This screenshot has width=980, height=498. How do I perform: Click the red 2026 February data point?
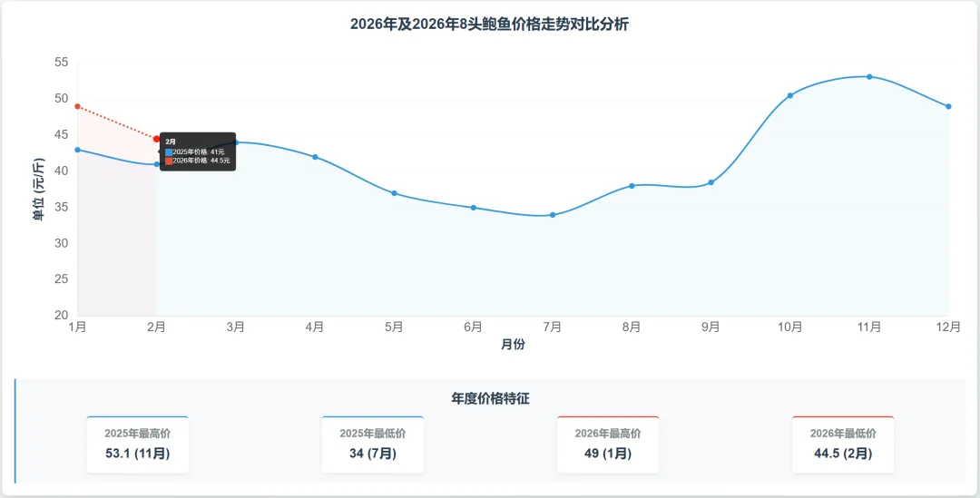coord(156,139)
